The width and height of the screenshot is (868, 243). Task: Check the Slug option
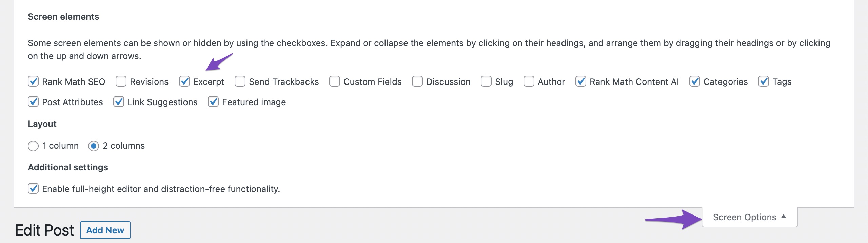click(486, 81)
